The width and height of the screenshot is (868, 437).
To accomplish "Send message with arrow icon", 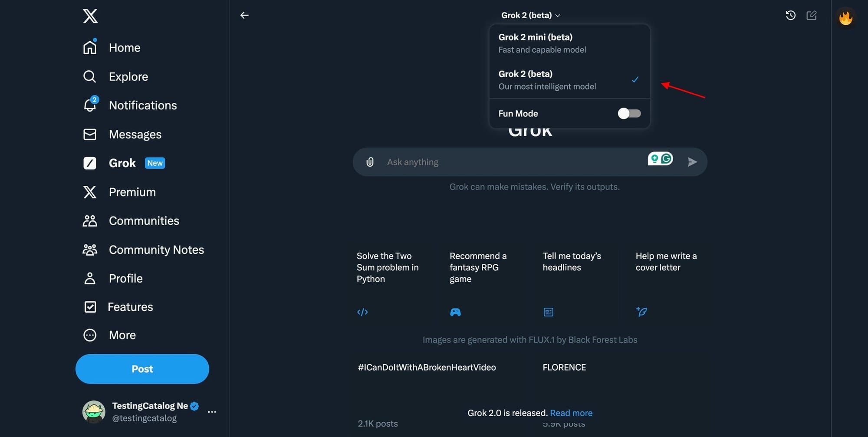I will coord(692,162).
